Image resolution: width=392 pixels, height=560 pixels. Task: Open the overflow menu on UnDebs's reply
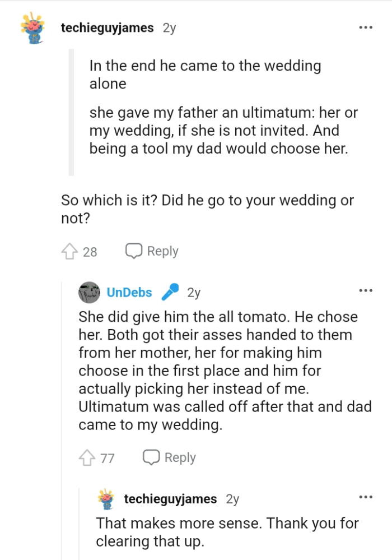(366, 290)
